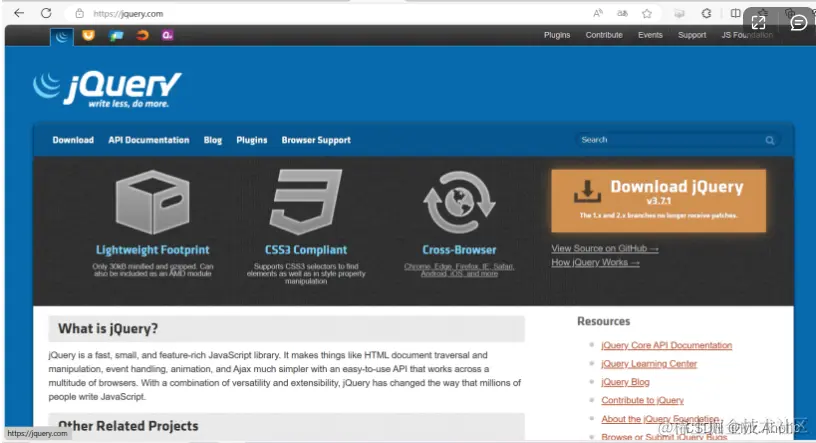Open jQuery Learning Center link
This screenshot has height=443, width=816.
coord(649,363)
